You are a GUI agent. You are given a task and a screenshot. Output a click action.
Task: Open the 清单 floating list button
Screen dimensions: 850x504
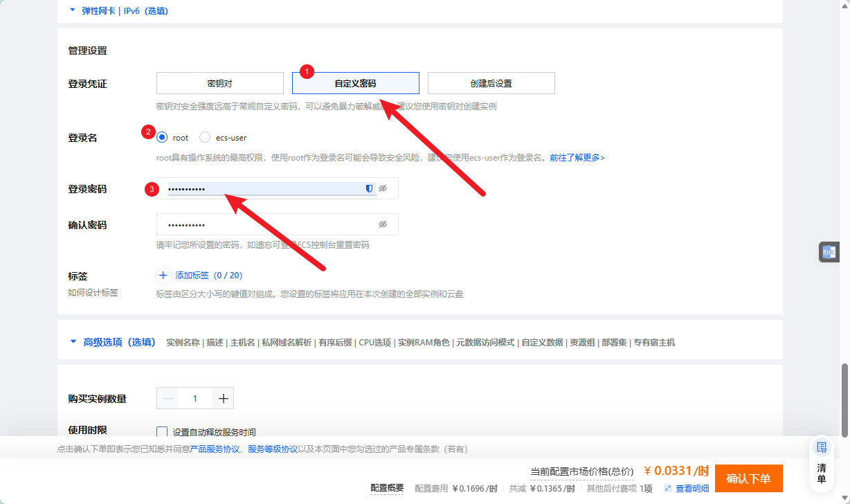pos(822,462)
